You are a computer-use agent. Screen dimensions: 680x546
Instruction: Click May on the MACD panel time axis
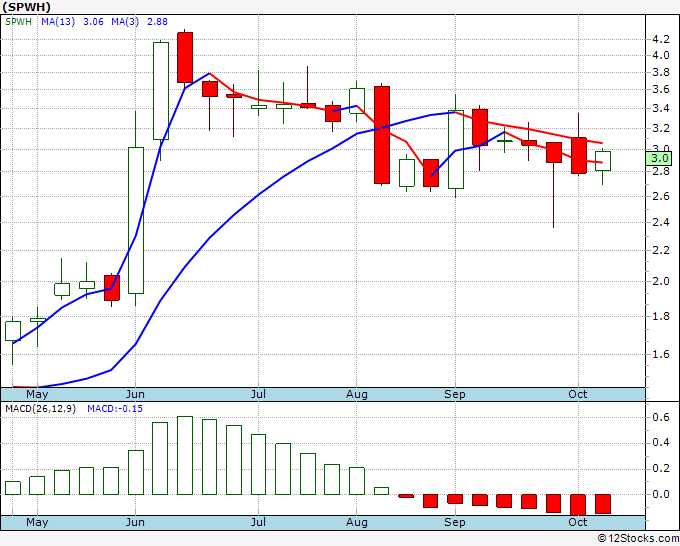37,523
